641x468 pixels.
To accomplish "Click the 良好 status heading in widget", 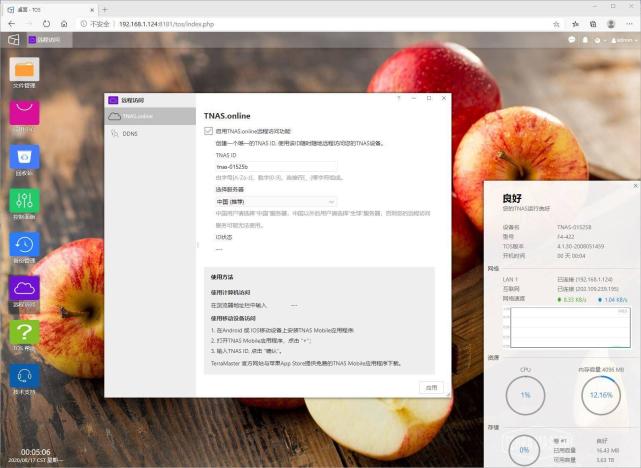I will (512, 199).
